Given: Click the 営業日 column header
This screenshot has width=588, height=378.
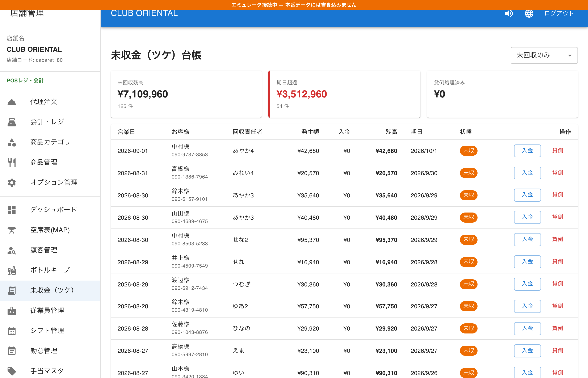Looking at the screenshot, I should click(x=126, y=132).
